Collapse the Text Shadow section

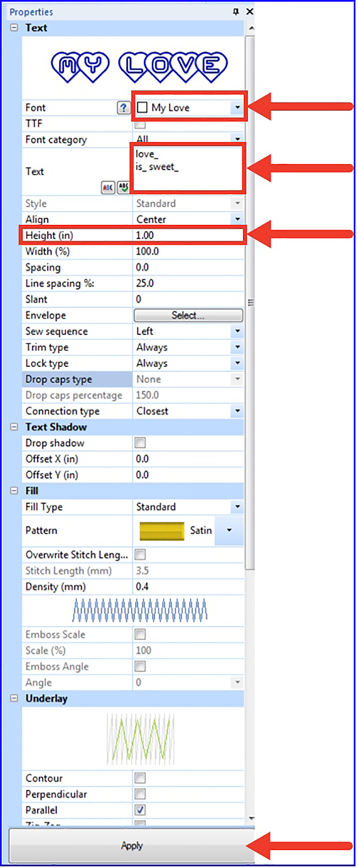tap(14, 427)
